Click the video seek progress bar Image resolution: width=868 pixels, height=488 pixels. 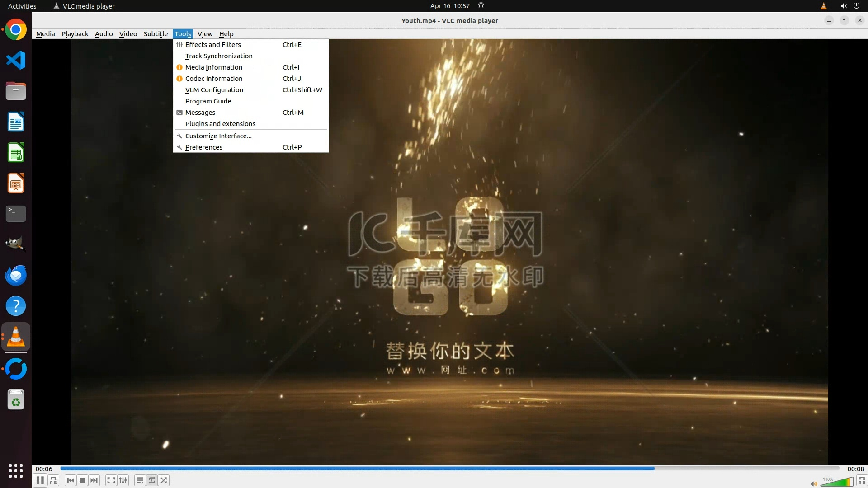(x=449, y=469)
